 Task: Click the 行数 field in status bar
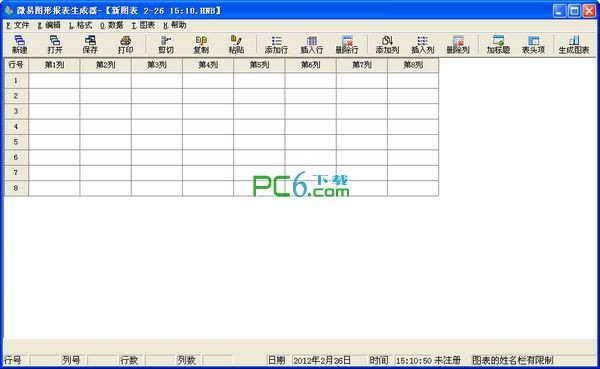[160, 360]
